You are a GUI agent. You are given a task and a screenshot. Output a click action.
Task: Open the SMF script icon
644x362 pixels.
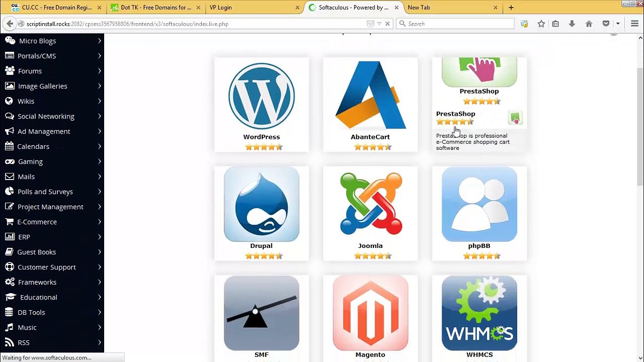point(262,313)
